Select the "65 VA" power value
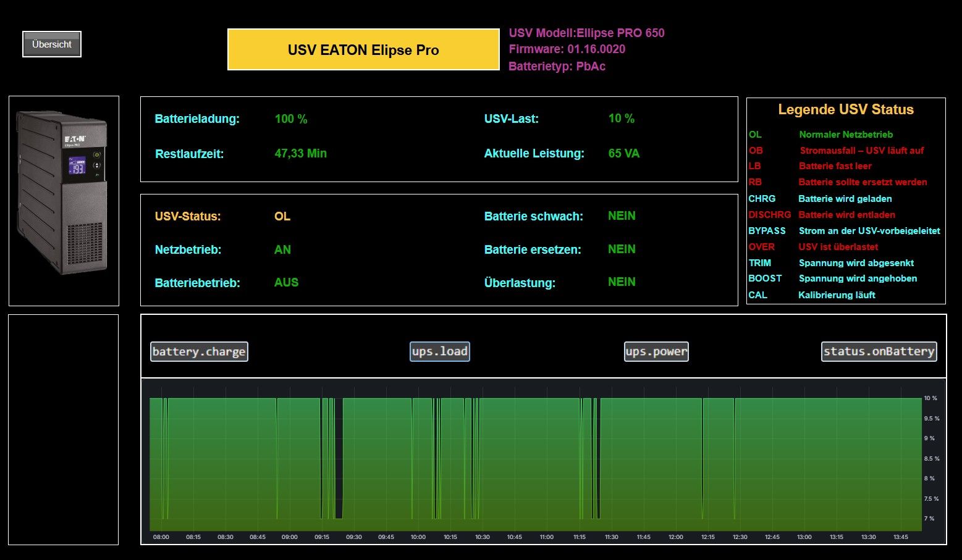Image resolution: width=962 pixels, height=560 pixels. (623, 153)
